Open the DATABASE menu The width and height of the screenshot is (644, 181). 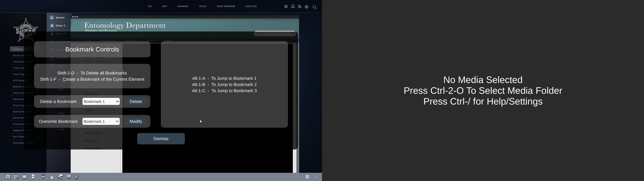click(x=183, y=6)
